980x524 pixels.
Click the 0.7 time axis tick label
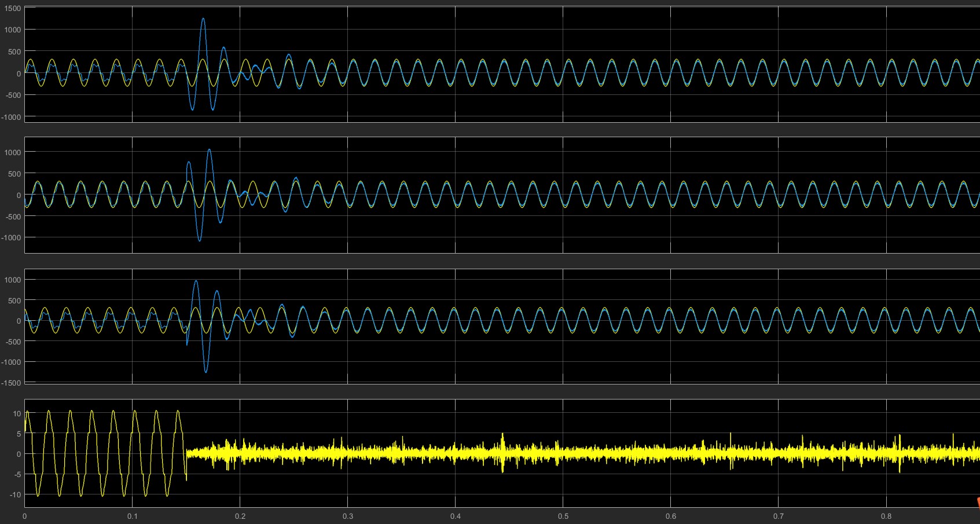pyautogui.click(x=779, y=516)
